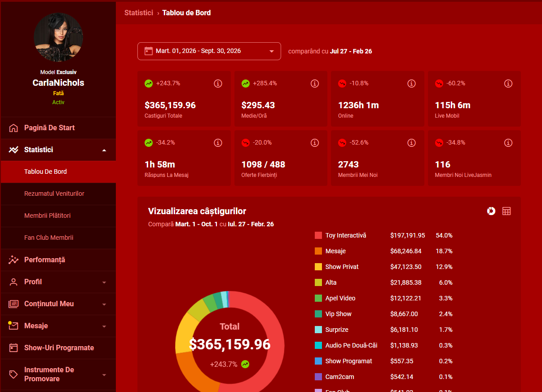Switch earnings view to pie chart mode
This screenshot has width=542, height=392.
[x=491, y=211]
